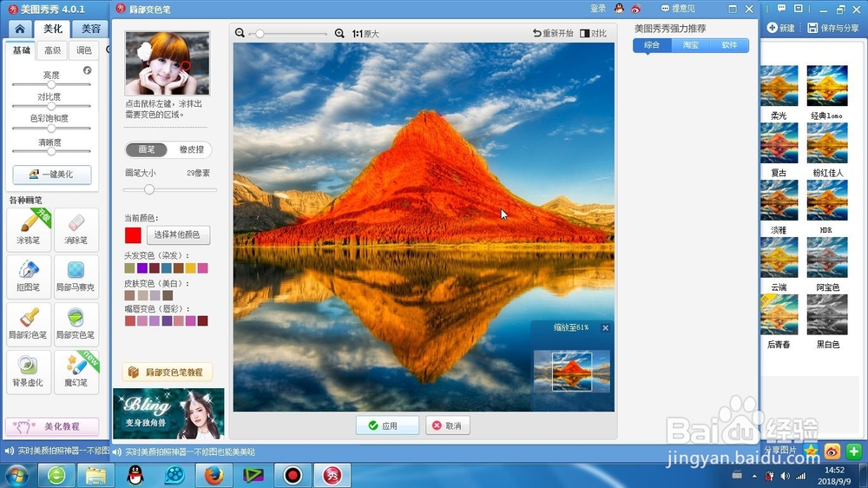Pick the dark red lip color swatch
Image resolution: width=868 pixels, height=488 pixels.
pos(202,320)
